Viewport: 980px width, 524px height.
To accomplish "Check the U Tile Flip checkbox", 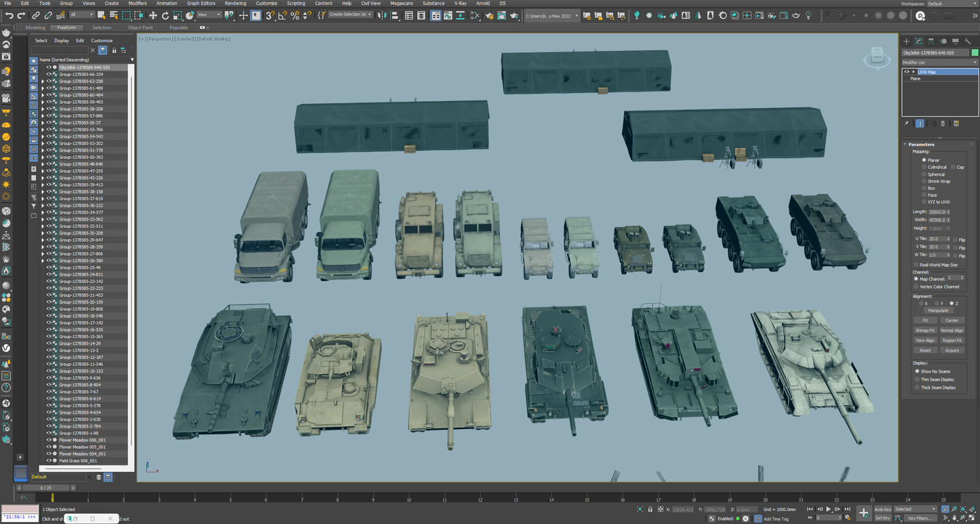I will coord(956,240).
